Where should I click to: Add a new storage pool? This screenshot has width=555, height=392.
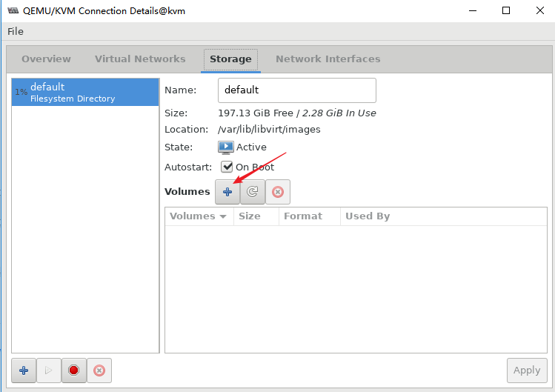[x=24, y=371]
